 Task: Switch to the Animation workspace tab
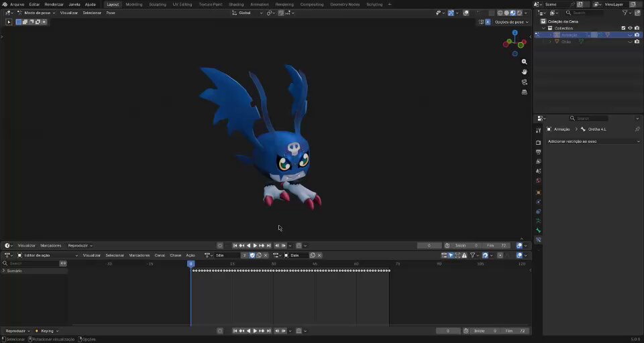point(260,5)
